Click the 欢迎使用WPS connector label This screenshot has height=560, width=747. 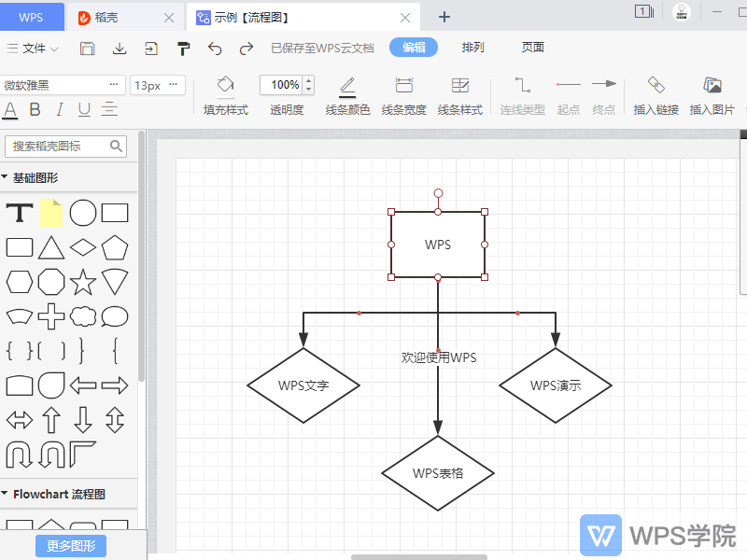tap(439, 357)
